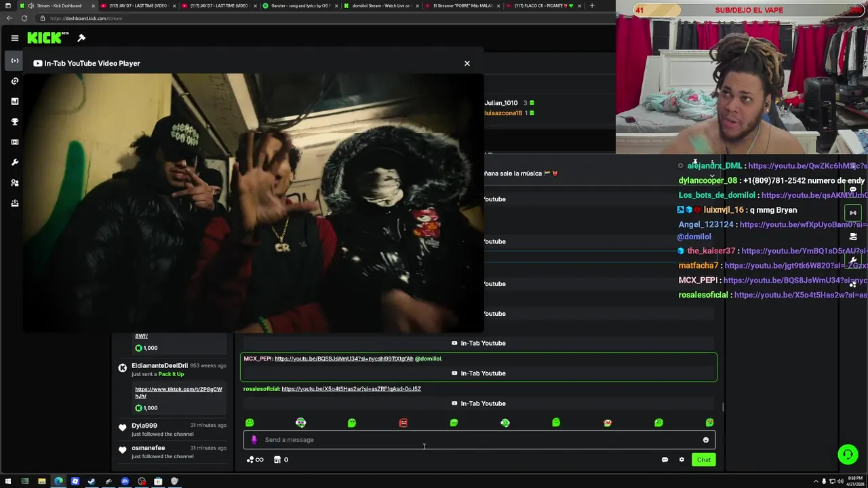Open In-Tab Youtube for MCX_PEPI message
This screenshot has height=488, width=868.
[x=479, y=373]
